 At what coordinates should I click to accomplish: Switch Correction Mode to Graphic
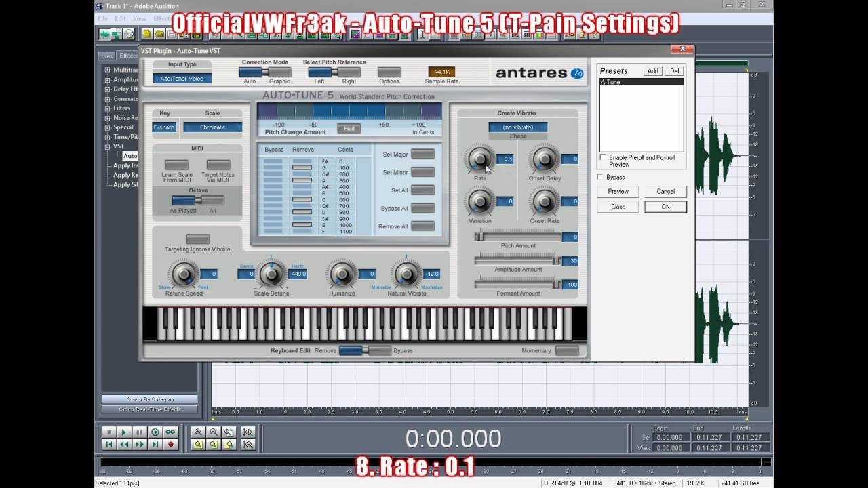point(279,72)
